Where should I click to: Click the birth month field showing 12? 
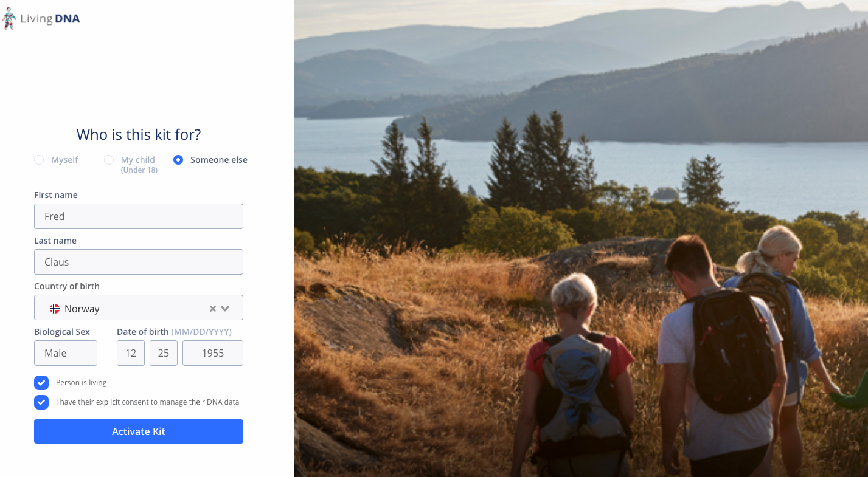click(131, 353)
